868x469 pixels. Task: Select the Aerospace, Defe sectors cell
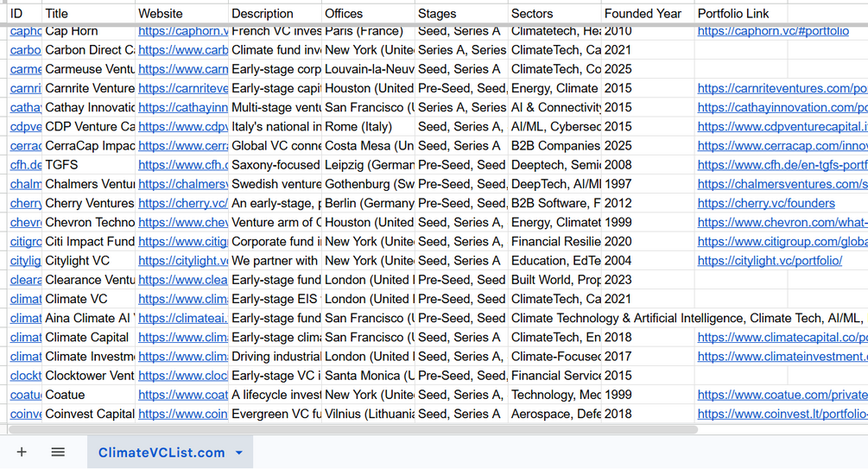point(554,414)
